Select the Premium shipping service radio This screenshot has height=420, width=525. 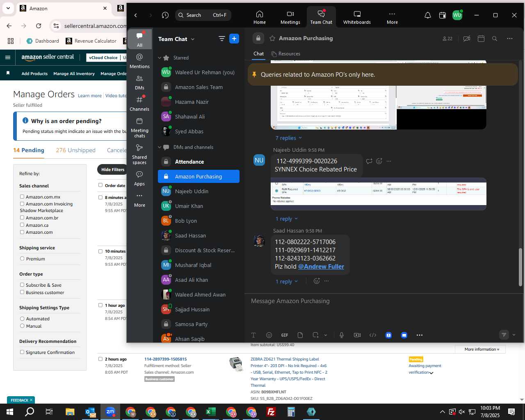(x=22, y=259)
